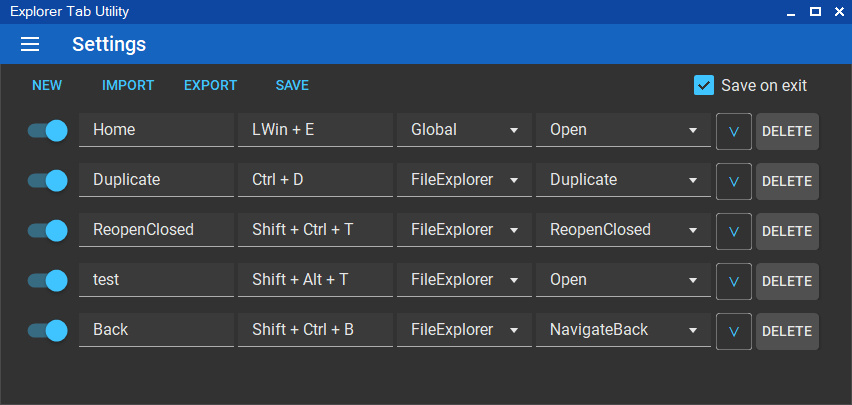Uncheck the Save on exit checkbox
Viewport: 852px width, 405px height.
(704, 85)
